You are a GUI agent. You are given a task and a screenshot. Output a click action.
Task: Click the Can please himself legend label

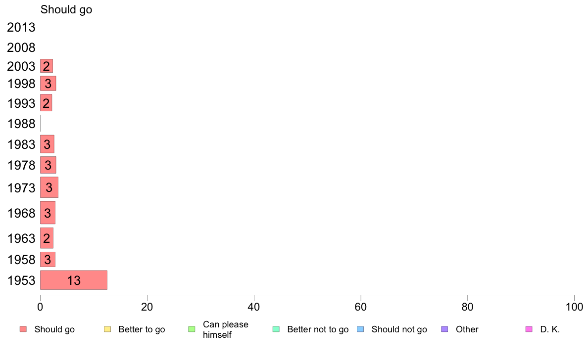coord(225,329)
